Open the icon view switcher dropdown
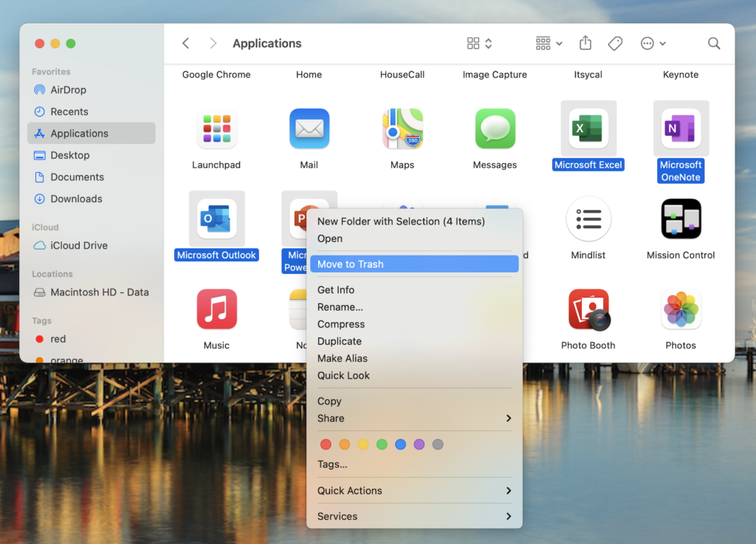The width and height of the screenshot is (756, 544). (480, 44)
